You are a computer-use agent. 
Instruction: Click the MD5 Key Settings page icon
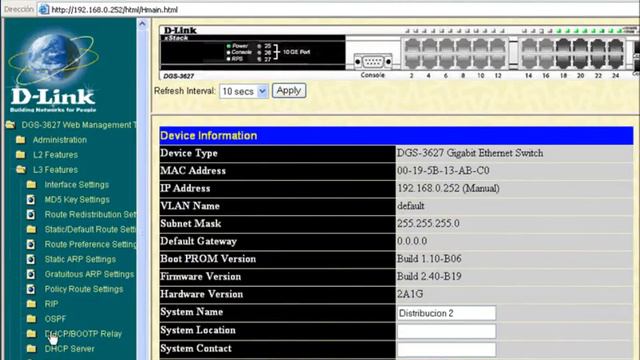(x=31, y=200)
